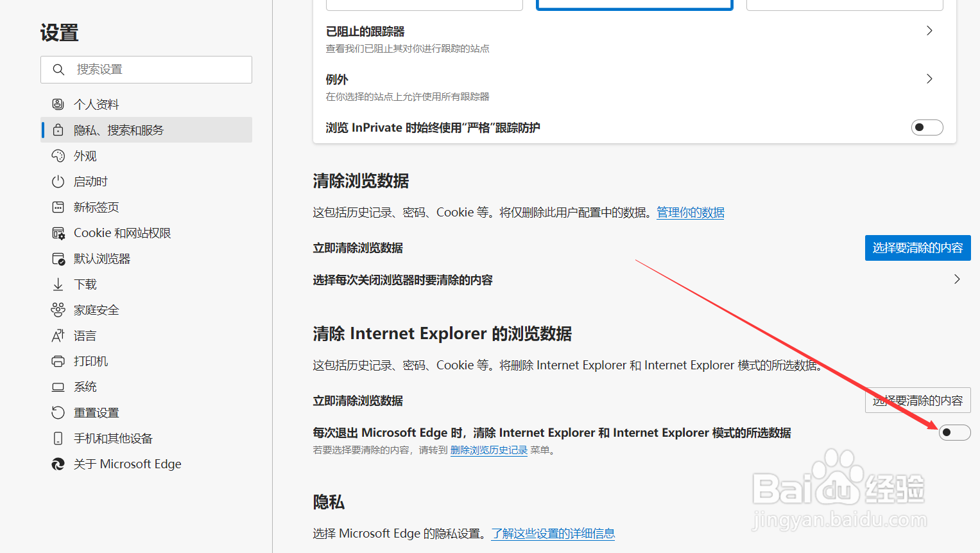Focus the 搜索设置 search field
Screen dimensions: 980x553
tap(146, 69)
